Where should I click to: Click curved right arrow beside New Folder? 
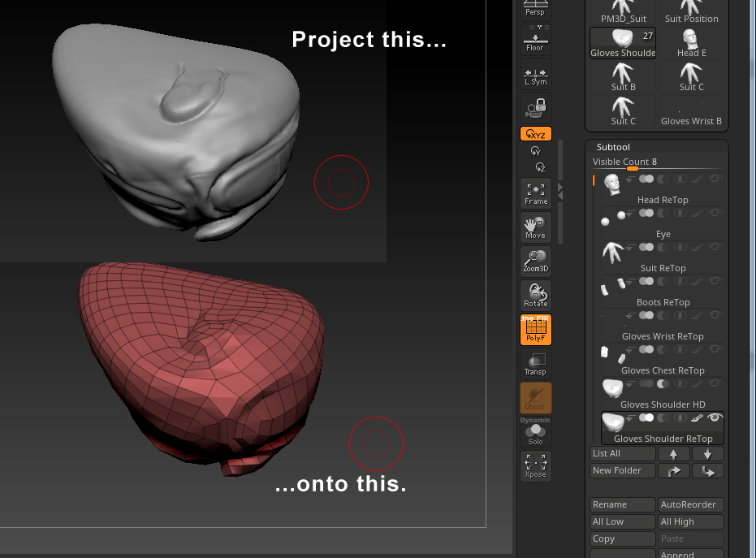pyautogui.click(x=673, y=471)
